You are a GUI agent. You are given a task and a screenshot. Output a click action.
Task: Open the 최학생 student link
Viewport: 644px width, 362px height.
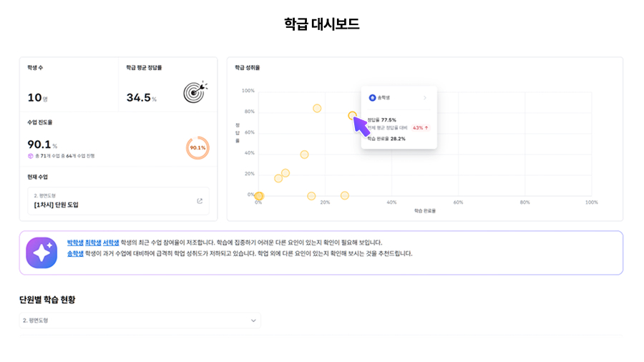click(93, 243)
